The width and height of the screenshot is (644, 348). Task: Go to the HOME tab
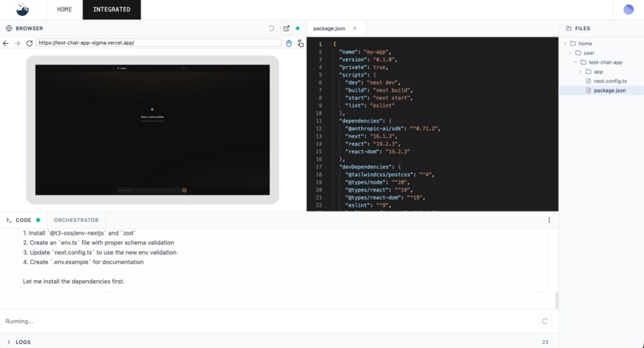(x=65, y=10)
